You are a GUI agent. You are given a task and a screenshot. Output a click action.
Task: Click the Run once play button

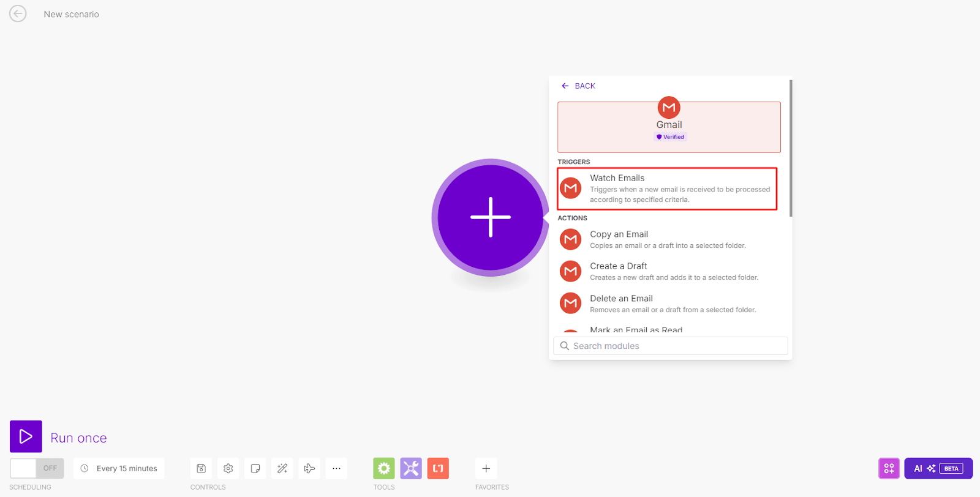(x=26, y=436)
